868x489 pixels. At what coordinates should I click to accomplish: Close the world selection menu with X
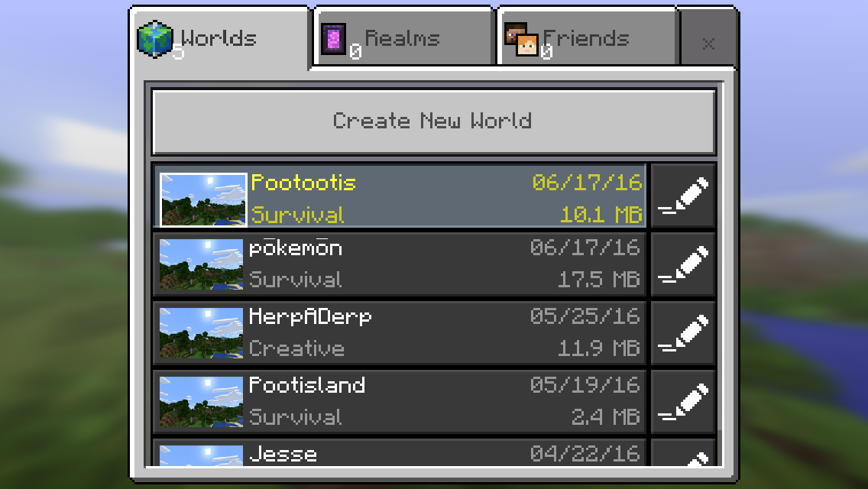[708, 44]
